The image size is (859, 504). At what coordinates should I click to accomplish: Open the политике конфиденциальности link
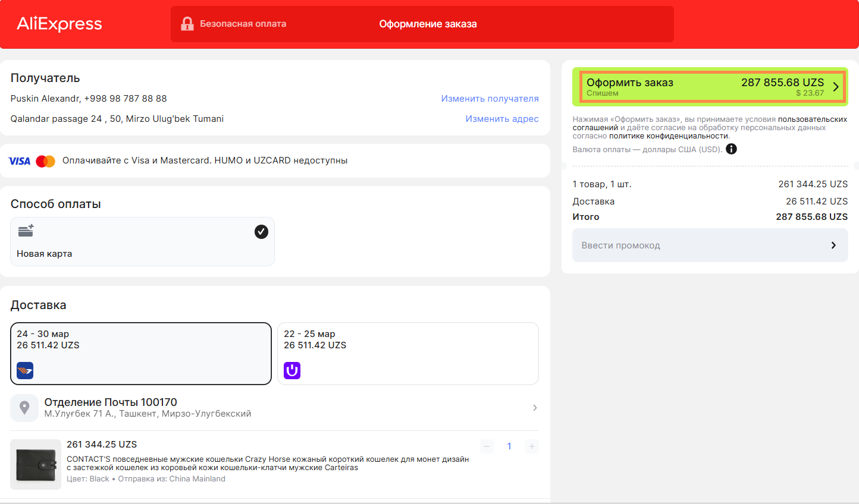[669, 136]
